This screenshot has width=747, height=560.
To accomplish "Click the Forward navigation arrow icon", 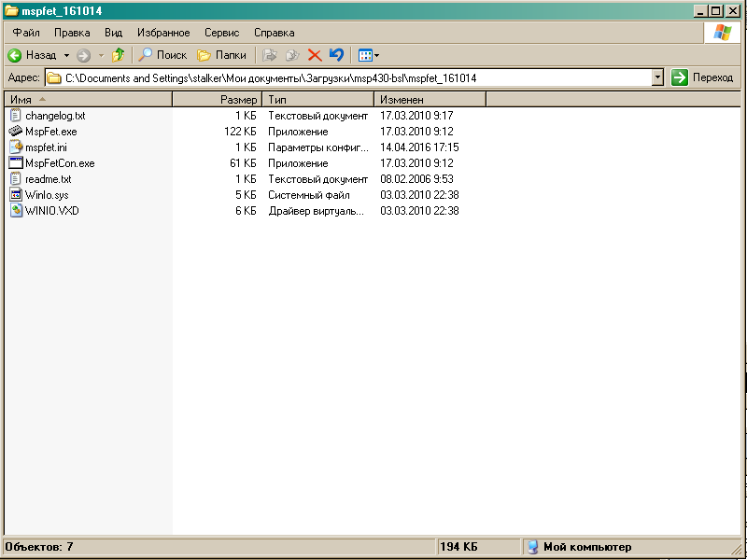I will point(84,55).
